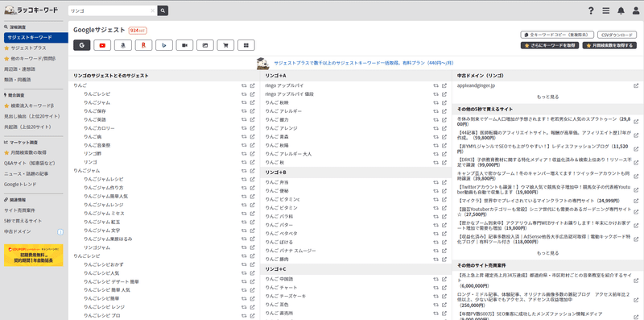Click the りんご バナナ スムージー keyword
Image resolution: width=644 pixels, height=320 pixels.
click(291, 251)
